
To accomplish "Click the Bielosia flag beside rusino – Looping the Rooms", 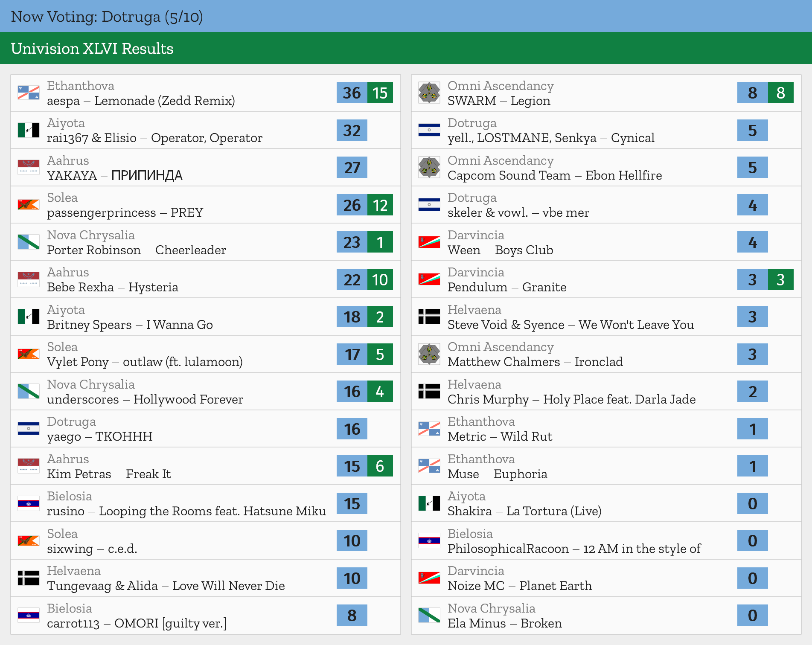I will click(29, 503).
